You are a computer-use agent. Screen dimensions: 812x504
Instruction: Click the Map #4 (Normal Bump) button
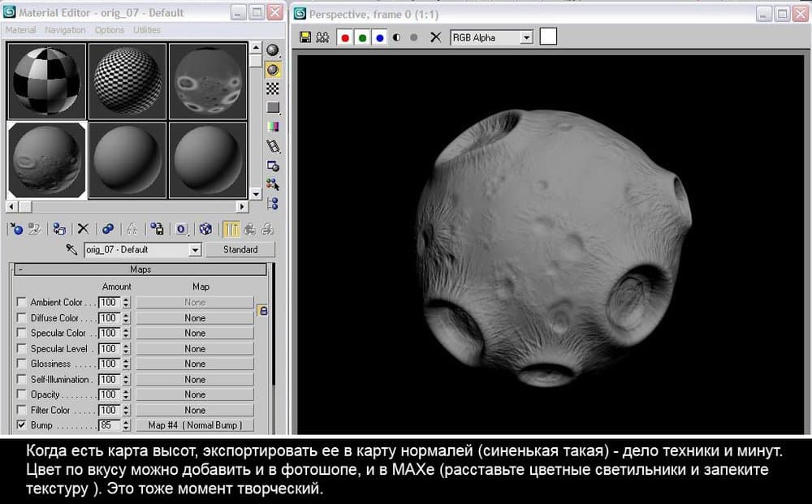coord(195,425)
